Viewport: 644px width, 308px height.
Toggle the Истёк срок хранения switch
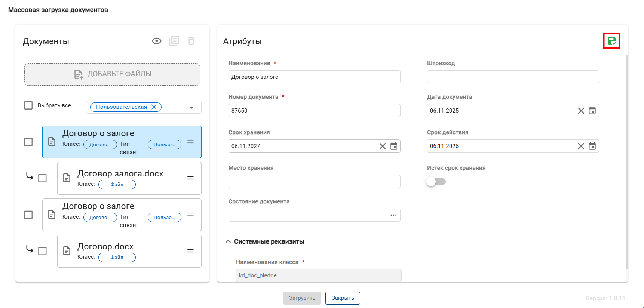pyautogui.click(x=436, y=182)
